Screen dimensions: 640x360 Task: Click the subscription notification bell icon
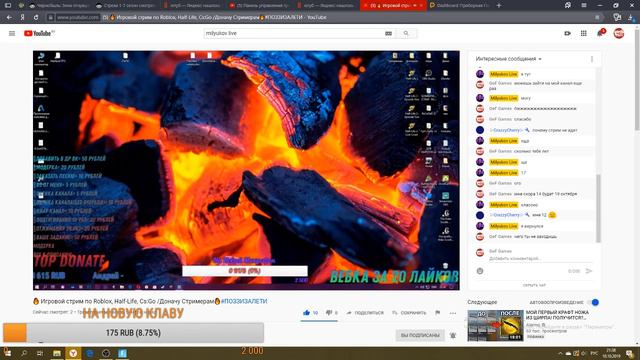click(x=453, y=336)
